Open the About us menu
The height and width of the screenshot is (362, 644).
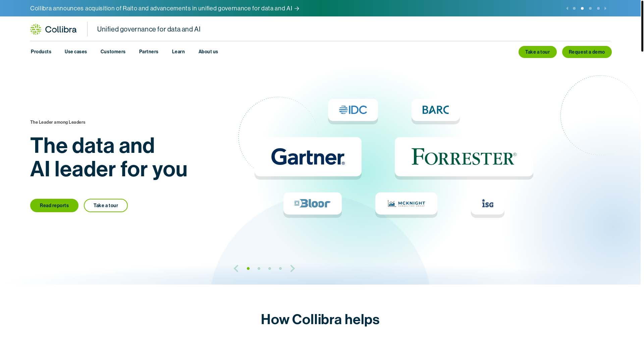[208, 52]
